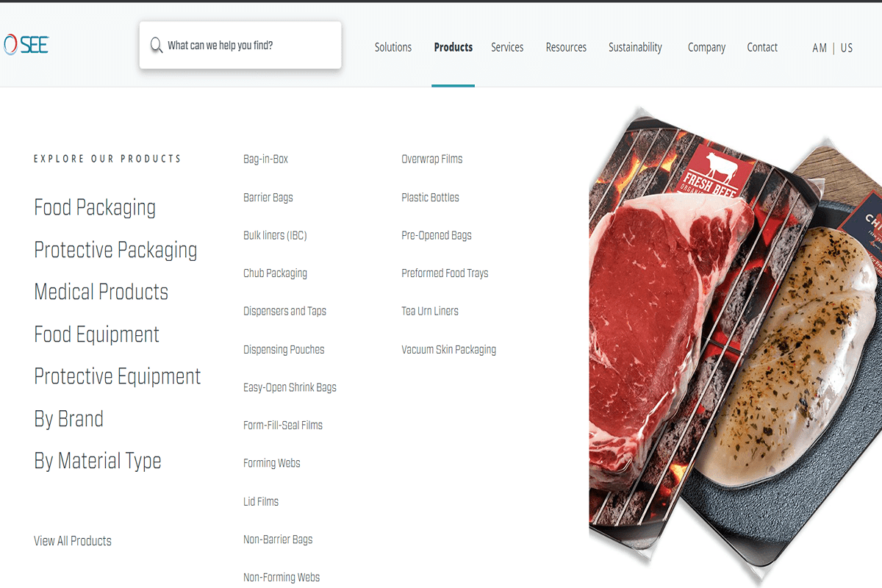Open the AM | US region selector
The image size is (882, 588).
833,48
